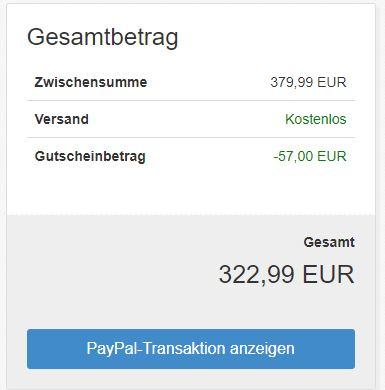385x390 pixels.
Task: Click the Versand label
Action: click(x=62, y=119)
